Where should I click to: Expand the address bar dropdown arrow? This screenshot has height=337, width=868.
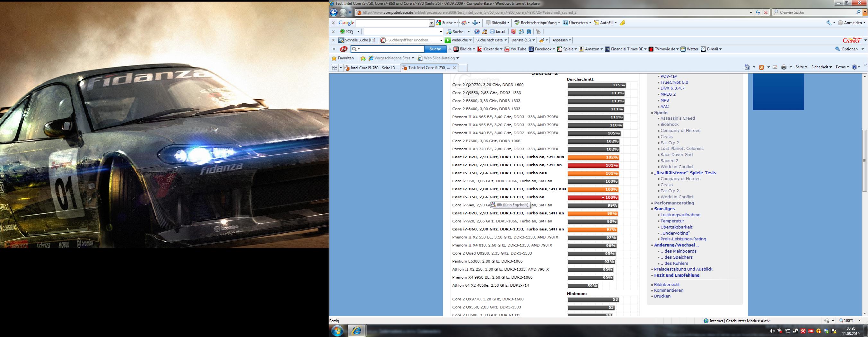(751, 13)
